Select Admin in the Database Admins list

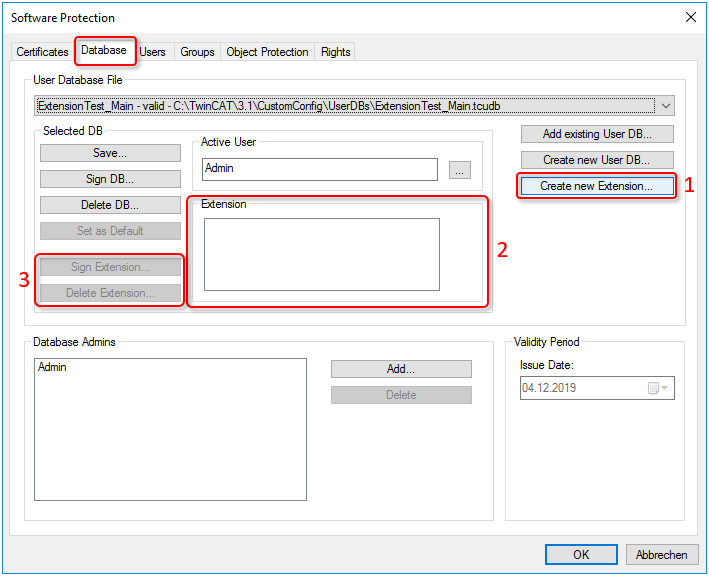[x=52, y=367]
